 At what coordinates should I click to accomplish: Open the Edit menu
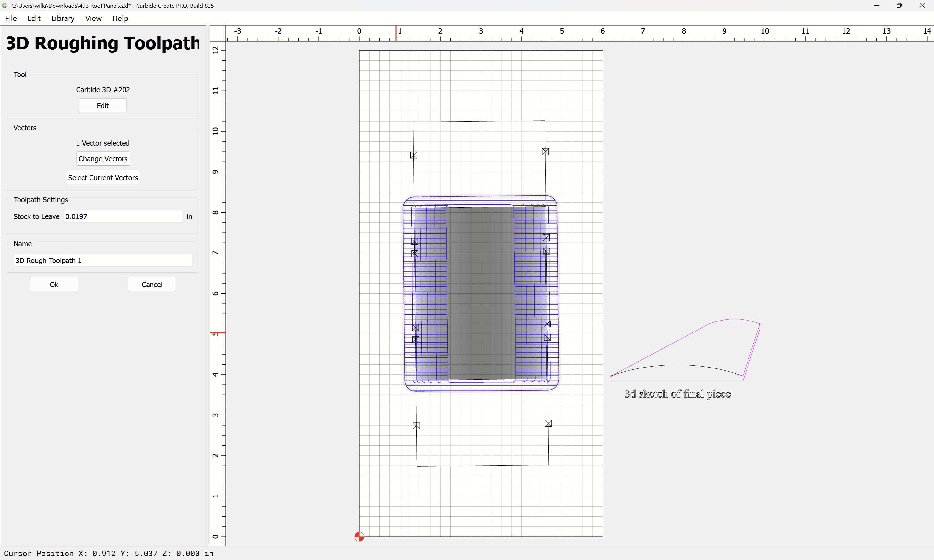point(34,18)
